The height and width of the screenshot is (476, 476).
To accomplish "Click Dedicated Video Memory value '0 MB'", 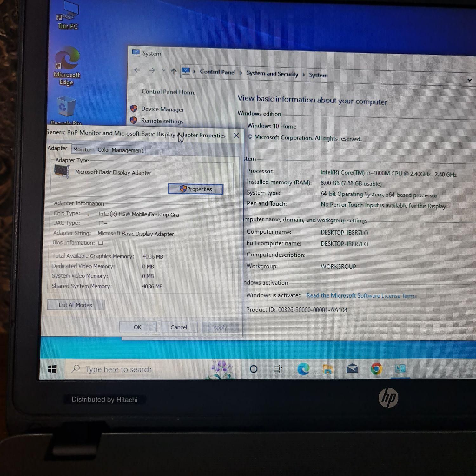I will pos(148,267).
